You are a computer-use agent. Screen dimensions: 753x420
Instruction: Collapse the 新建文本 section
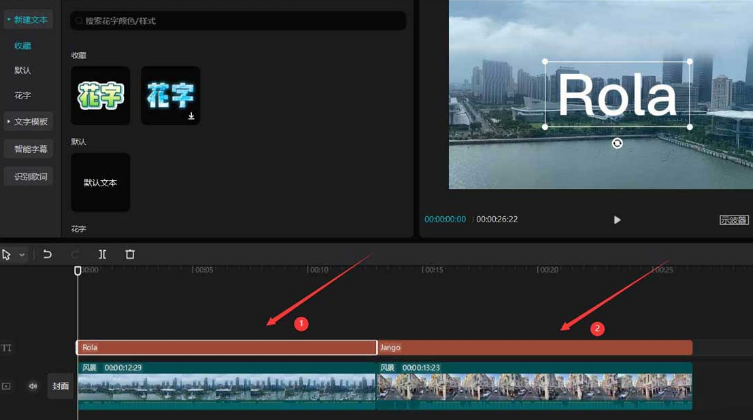click(x=27, y=20)
